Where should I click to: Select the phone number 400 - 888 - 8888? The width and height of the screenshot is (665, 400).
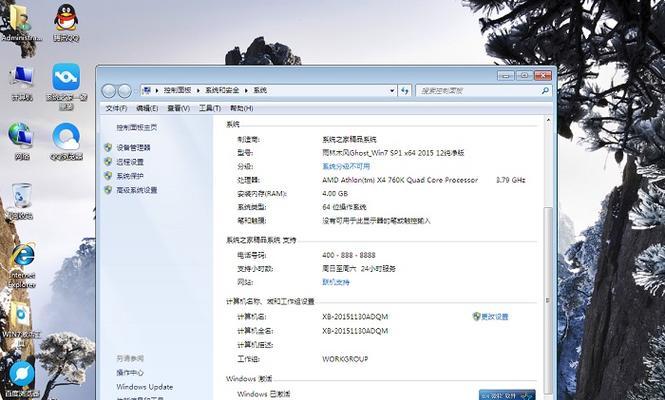coord(349,255)
